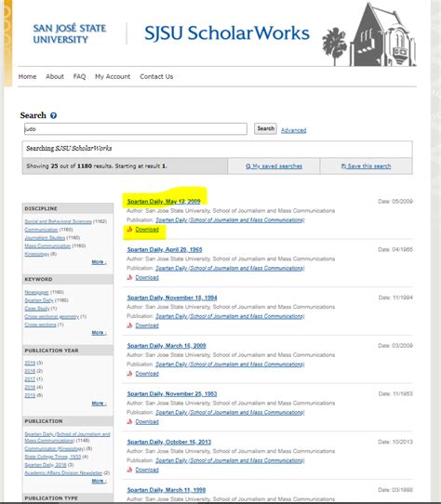Open the Home navigation item

pos(27,76)
